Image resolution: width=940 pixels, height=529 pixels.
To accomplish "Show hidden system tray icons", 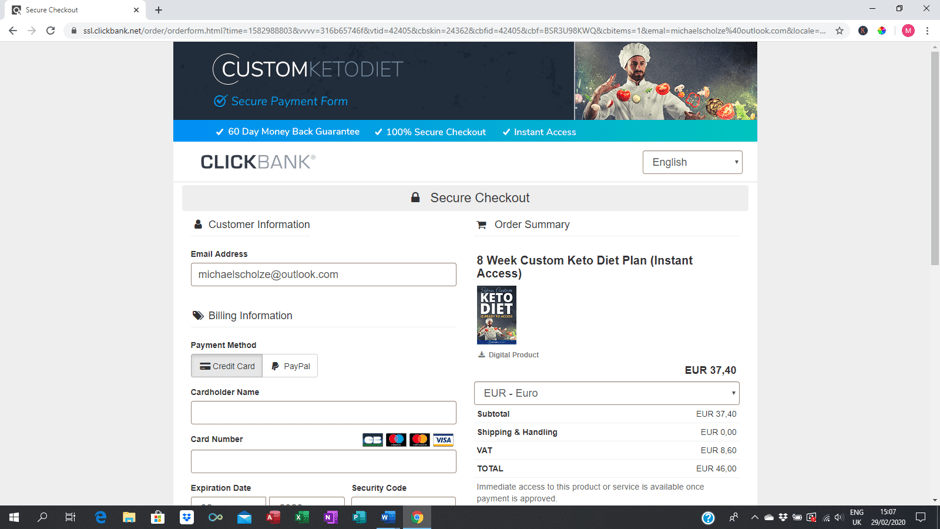I will pyautogui.click(x=754, y=517).
